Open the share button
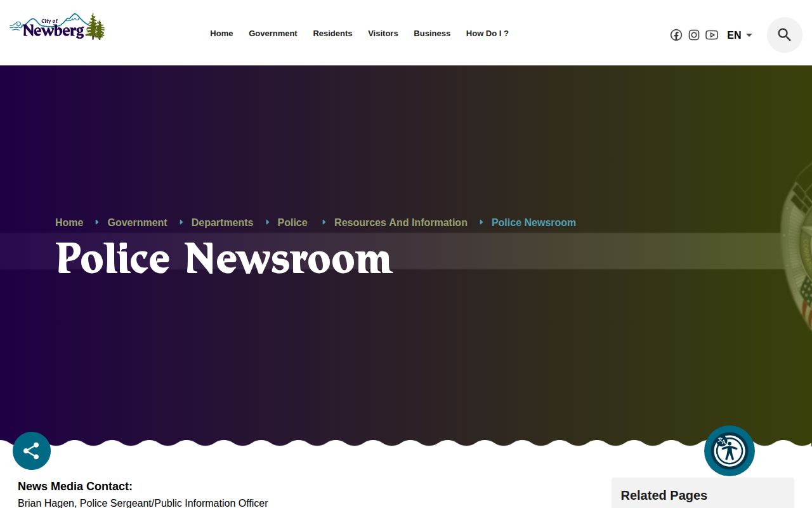812x508 pixels. (x=32, y=451)
